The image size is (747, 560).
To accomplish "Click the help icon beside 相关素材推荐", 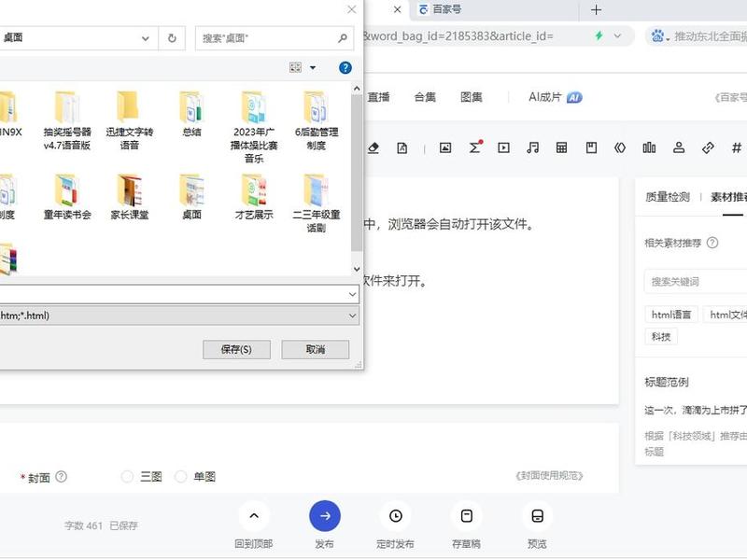I will coord(712,243).
